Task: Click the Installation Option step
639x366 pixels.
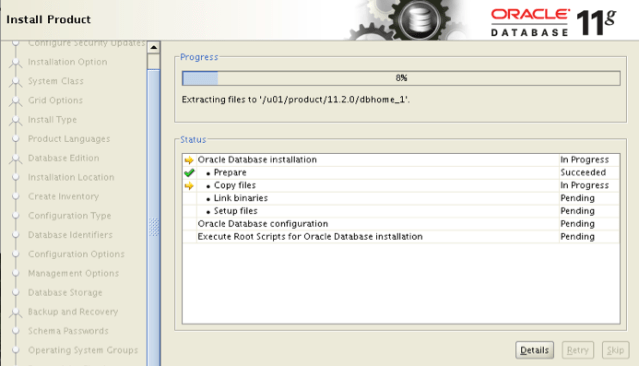Action: point(68,62)
